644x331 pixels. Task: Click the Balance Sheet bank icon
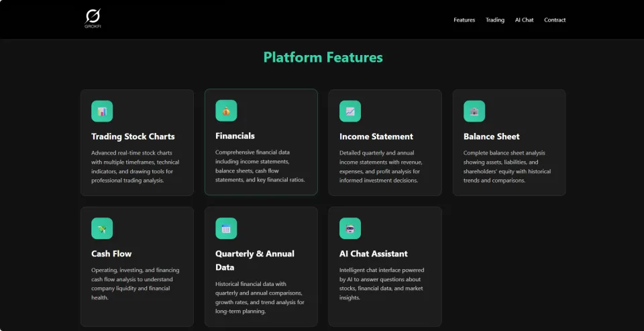click(x=474, y=111)
